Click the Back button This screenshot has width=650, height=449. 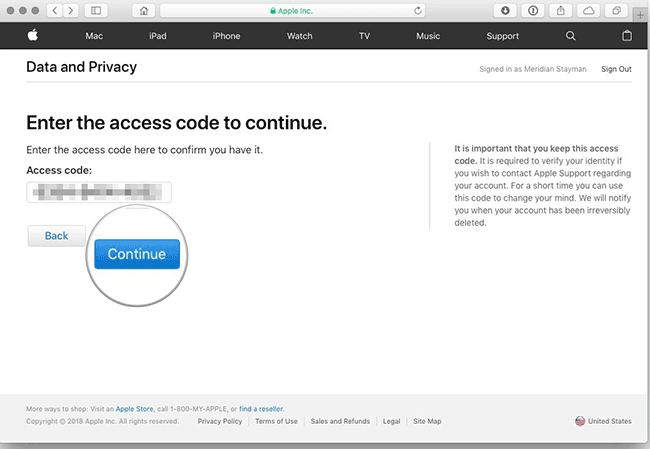click(x=57, y=236)
